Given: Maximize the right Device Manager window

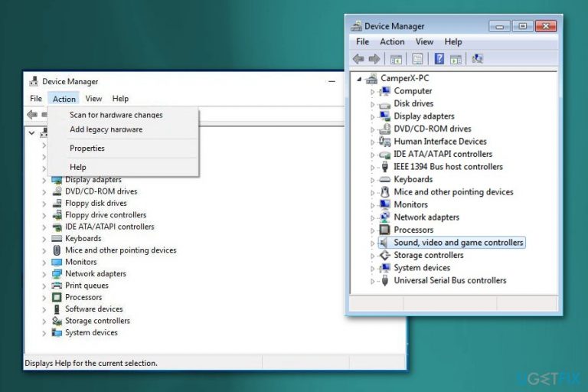Looking at the screenshot, I should [x=522, y=26].
